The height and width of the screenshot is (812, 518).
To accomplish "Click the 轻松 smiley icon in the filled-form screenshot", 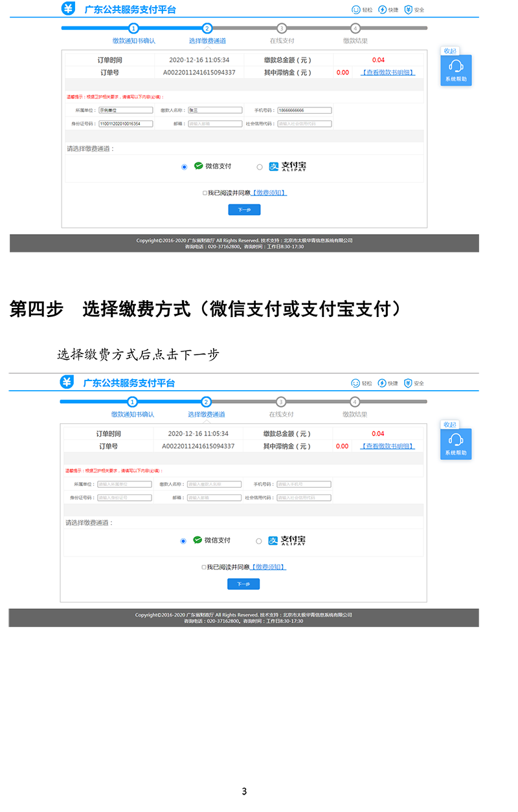I will coord(355,10).
